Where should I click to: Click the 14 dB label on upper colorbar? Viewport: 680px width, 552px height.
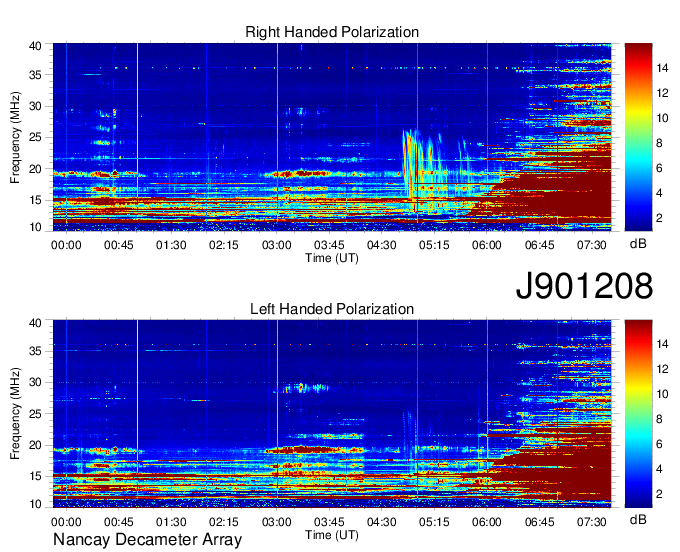click(662, 68)
